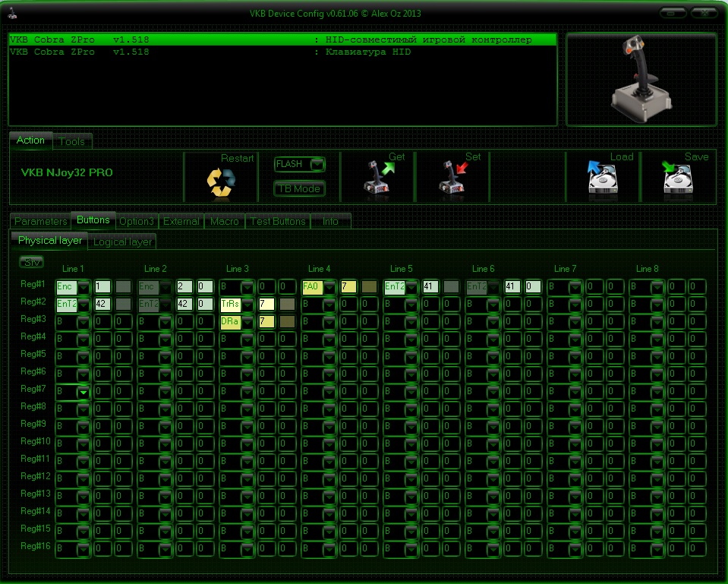Image resolution: width=728 pixels, height=584 pixels.
Task: Open Reg#1 Line 5 EnT2 dropdown
Action: pos(411,287)
